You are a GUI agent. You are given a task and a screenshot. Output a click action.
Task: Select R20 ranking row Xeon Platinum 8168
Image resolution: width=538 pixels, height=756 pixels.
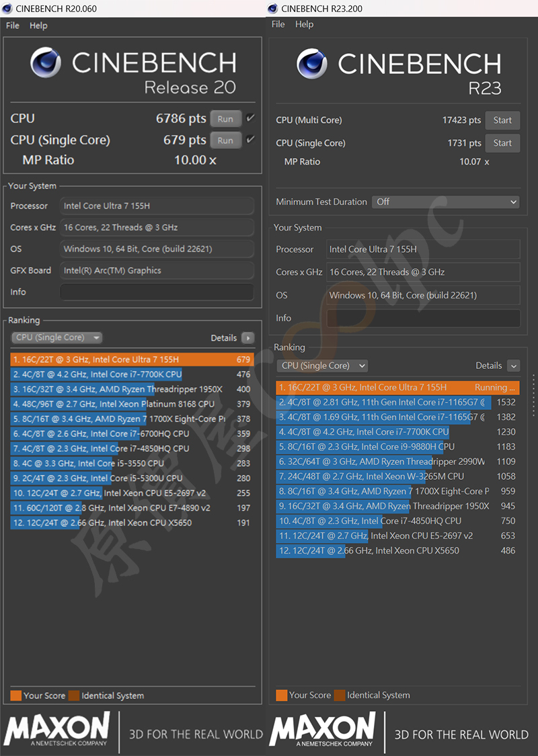[x=131, y=404]
